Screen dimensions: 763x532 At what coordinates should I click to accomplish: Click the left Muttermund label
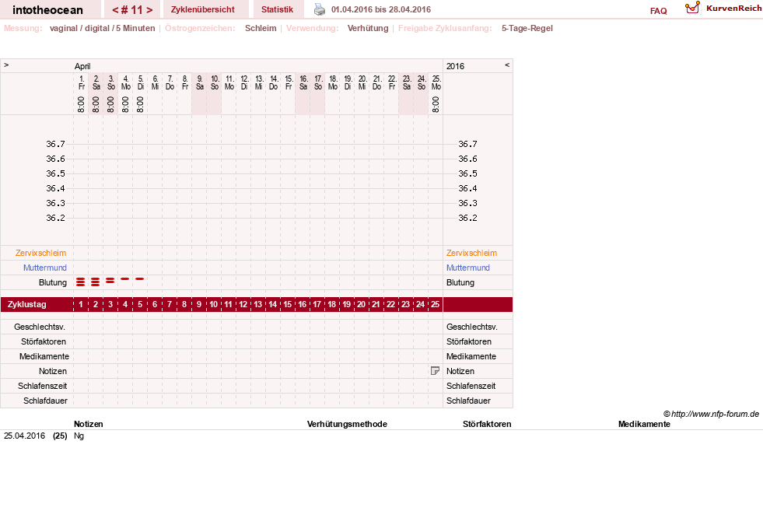pos(45,268)
